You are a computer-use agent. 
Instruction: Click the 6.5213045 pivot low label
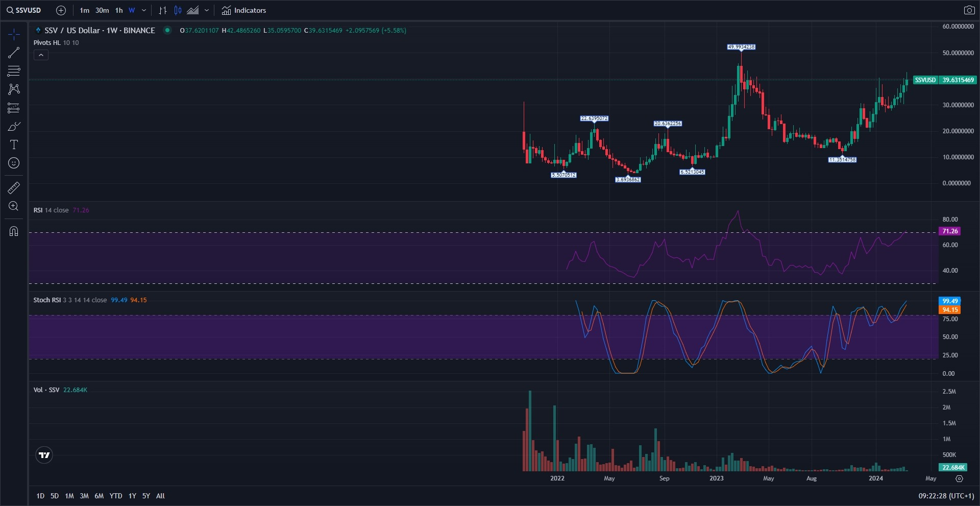click(x=692, y=172)
